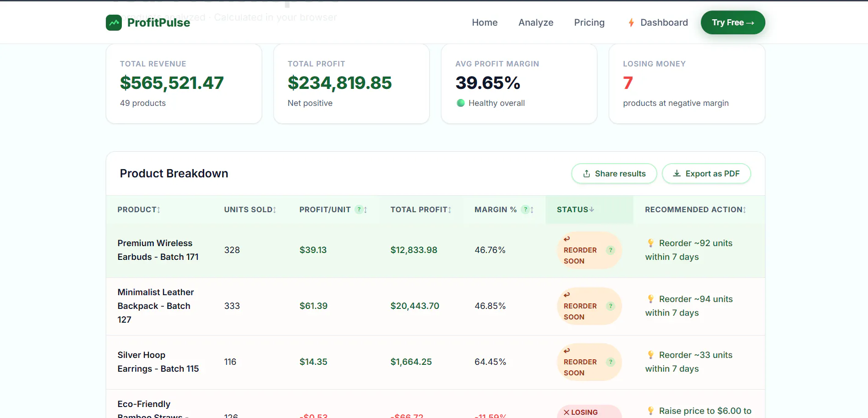This screenshot has height=418, width=868.
Task: Sort the table by Product column
Action: (139, 209)
